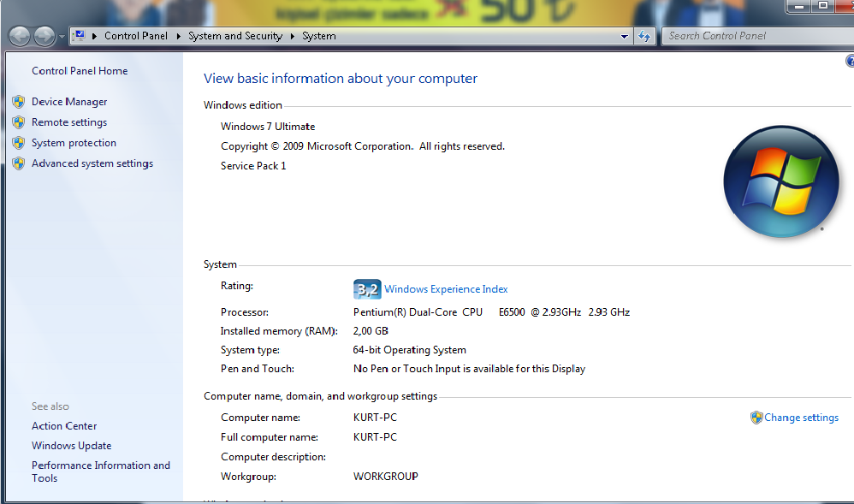This screenshot has width=854, height=504.
Task: Click the No Pen or Touch Input text
Action: 469,369
